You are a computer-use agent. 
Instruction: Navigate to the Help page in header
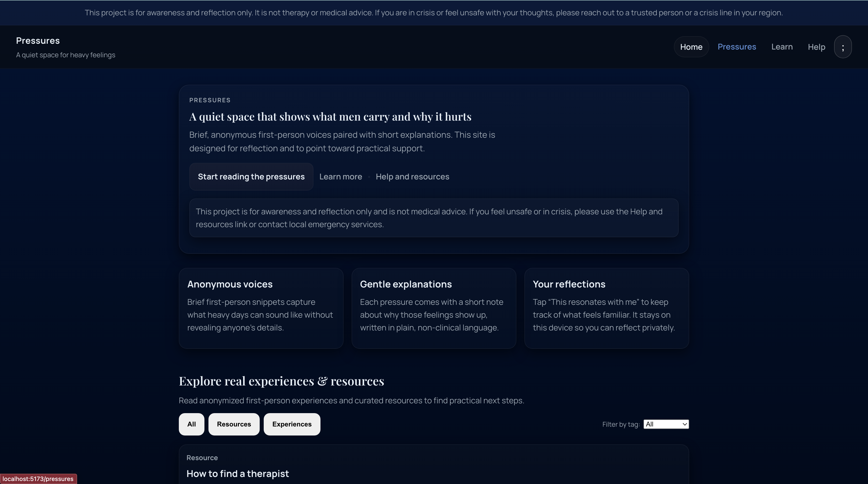(x=816, y=47)
